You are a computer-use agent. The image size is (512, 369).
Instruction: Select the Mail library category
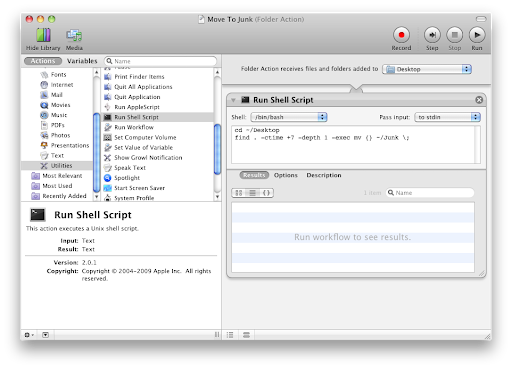pos(56,95)
